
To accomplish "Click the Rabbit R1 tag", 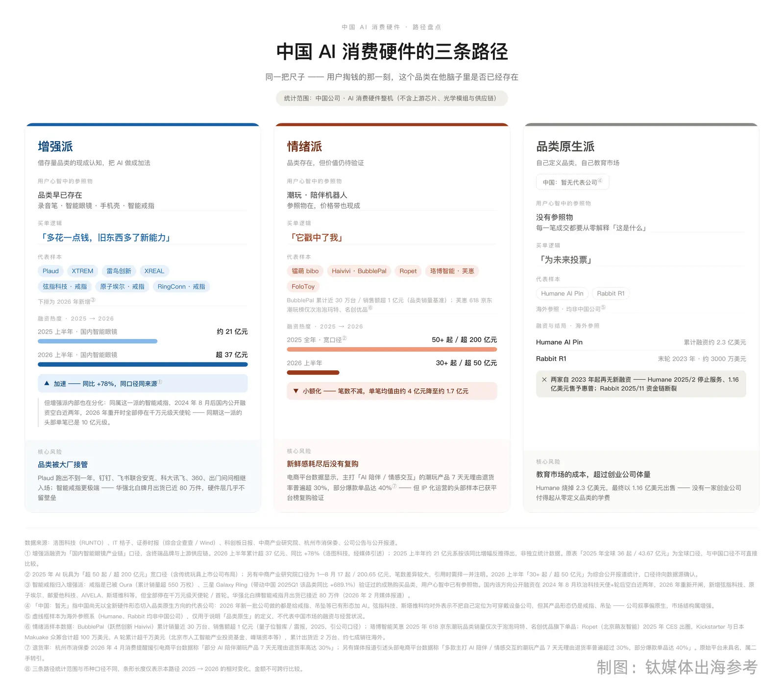I will (x=611, y=293).
